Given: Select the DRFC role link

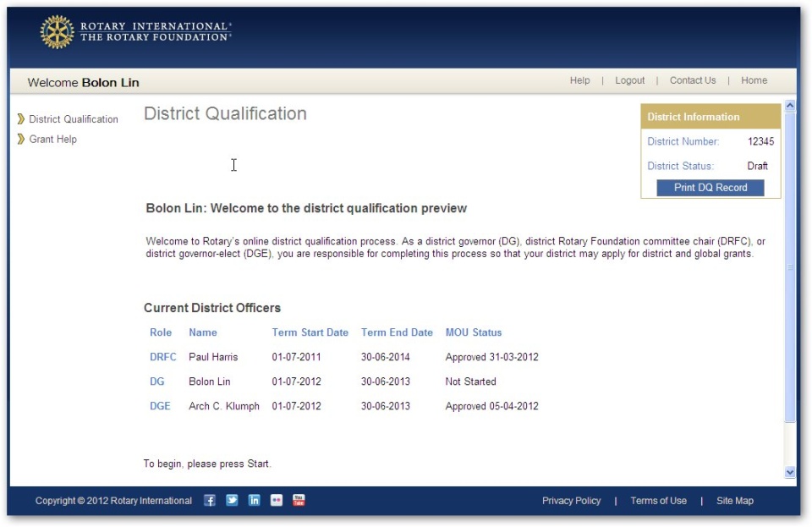Looking at the screenshot, I should pyautogui.click(x=163, y=357).
